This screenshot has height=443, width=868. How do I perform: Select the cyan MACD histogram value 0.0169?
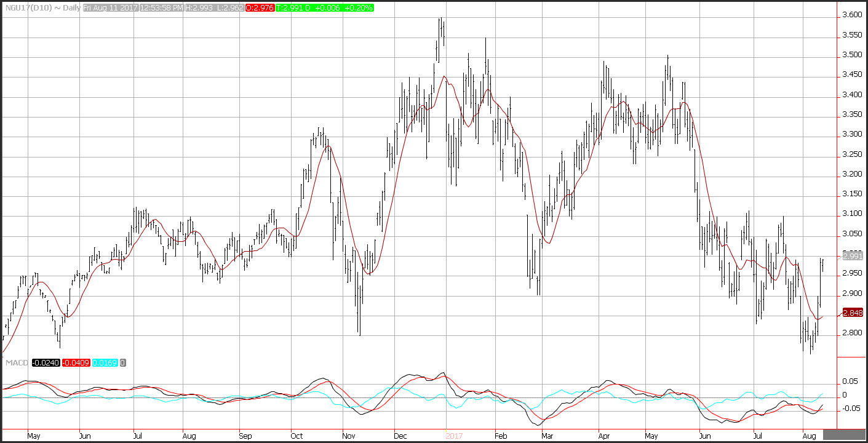(105, 363)
